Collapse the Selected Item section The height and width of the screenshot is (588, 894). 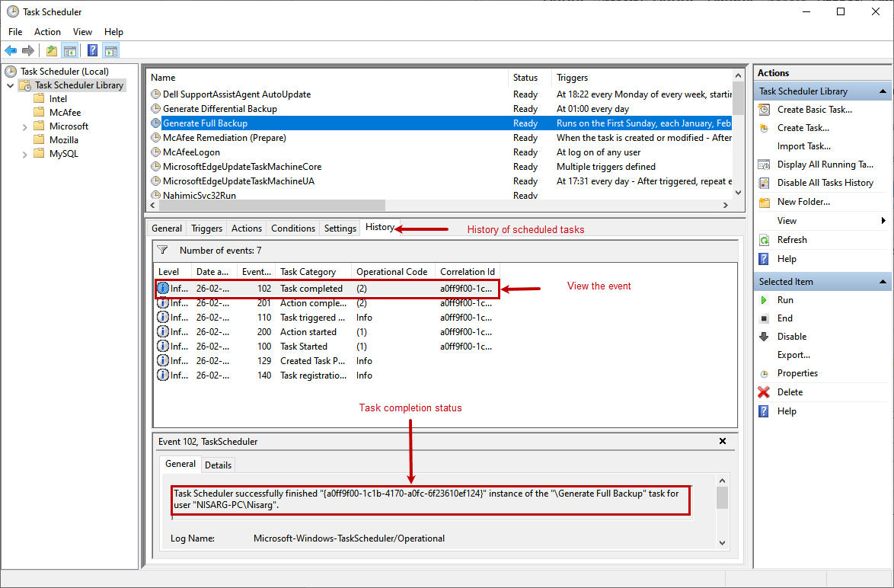click(x=883, y=281)
